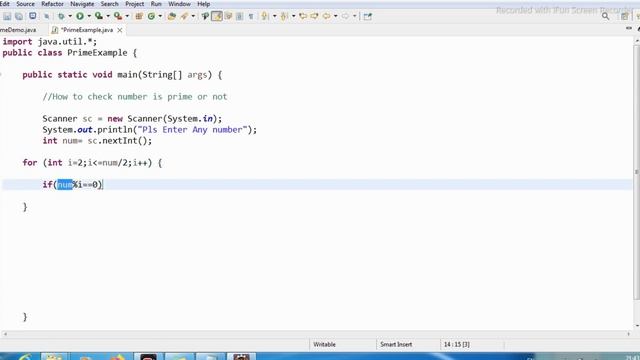
Task: Open the Debug launch dropdown arrow
Action: (x=70, y=16)
